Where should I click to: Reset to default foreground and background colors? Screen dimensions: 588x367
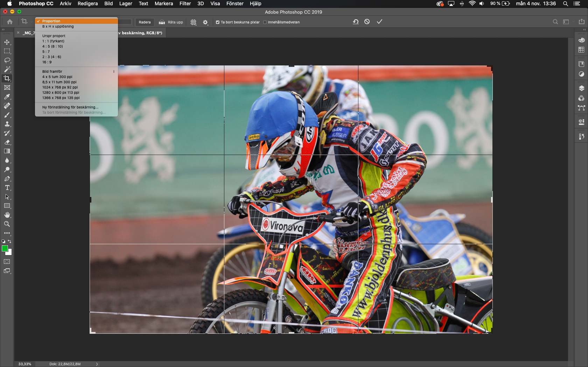click(3, 241)
